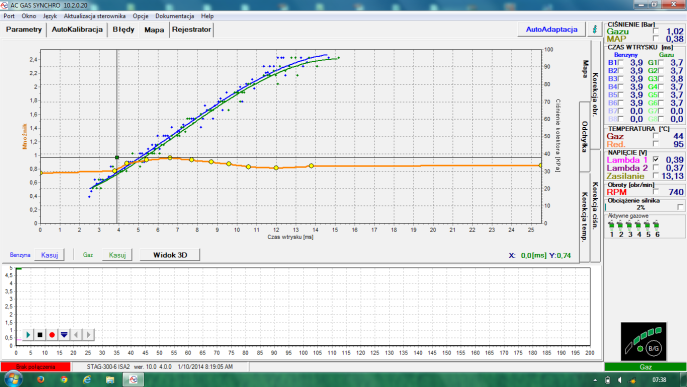Open File Explorer from the taskbar
This screenshot has width=687, height=387.
[110, 380]
